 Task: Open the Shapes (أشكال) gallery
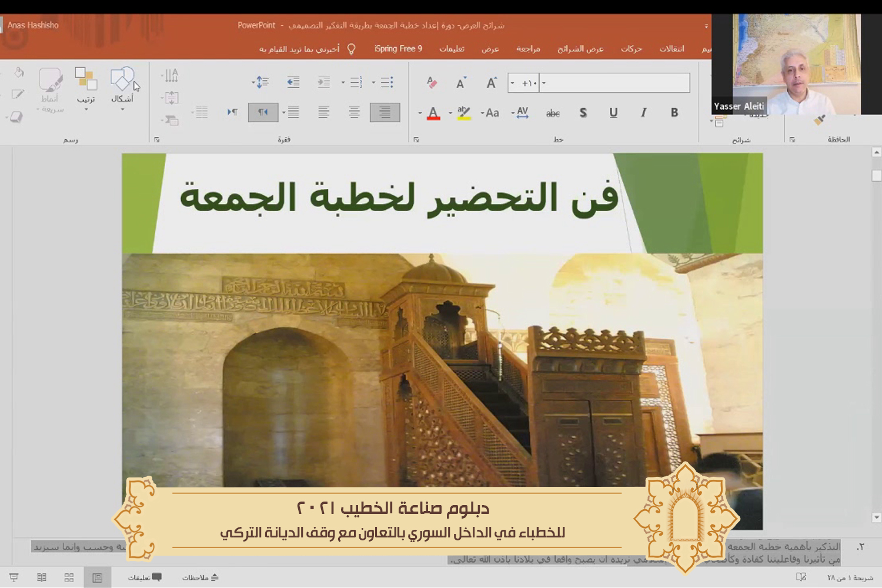(x=122, y=85)
